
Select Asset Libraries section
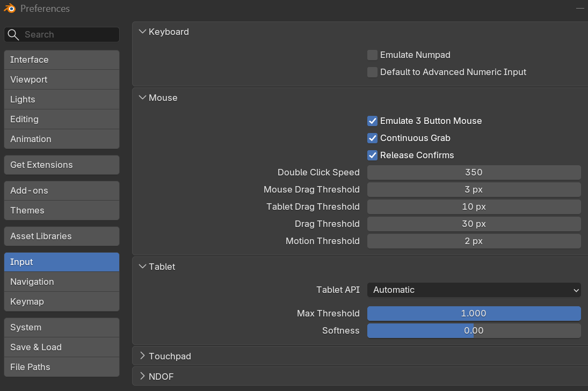coord(62,237)
